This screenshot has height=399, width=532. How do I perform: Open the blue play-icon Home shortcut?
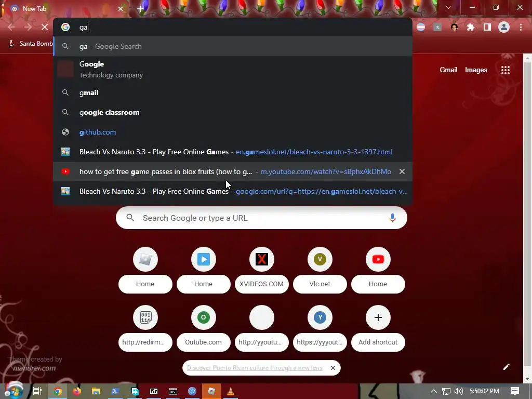coord(204,270)
